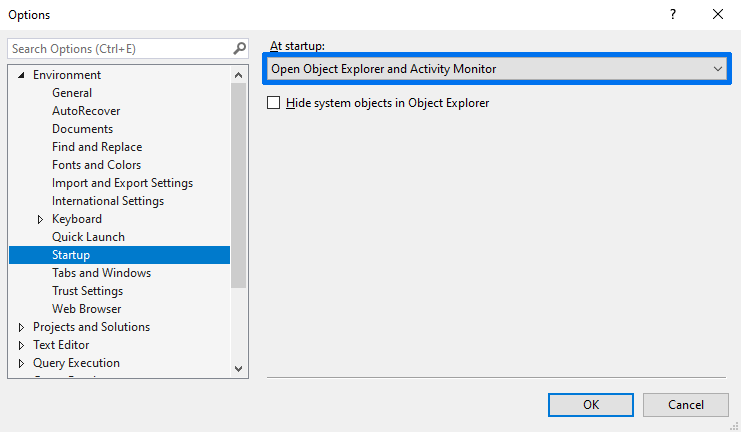The width and height of the screenshot is (741, 432).
Task: Click the search magnifier icon
Action: coord(240,49)
